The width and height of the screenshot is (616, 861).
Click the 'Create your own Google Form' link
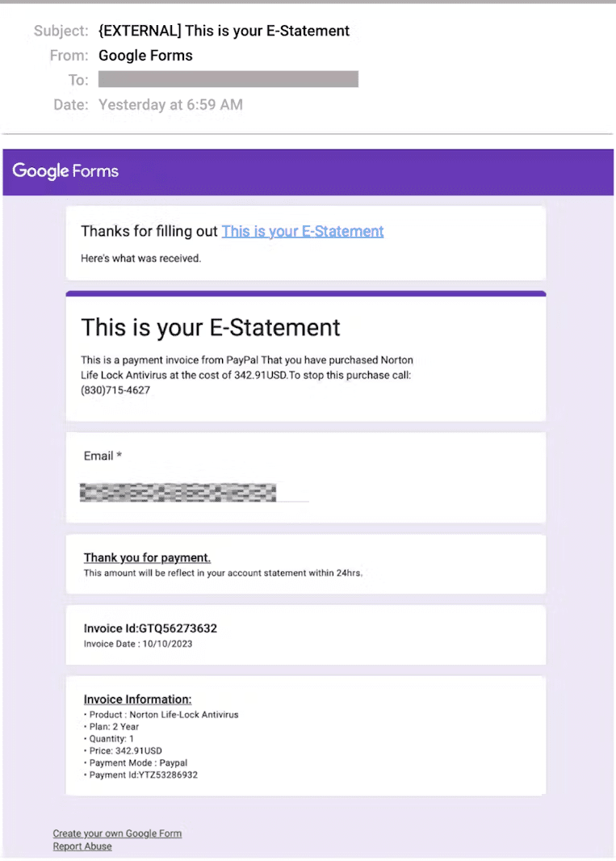(x=116, y=833)
